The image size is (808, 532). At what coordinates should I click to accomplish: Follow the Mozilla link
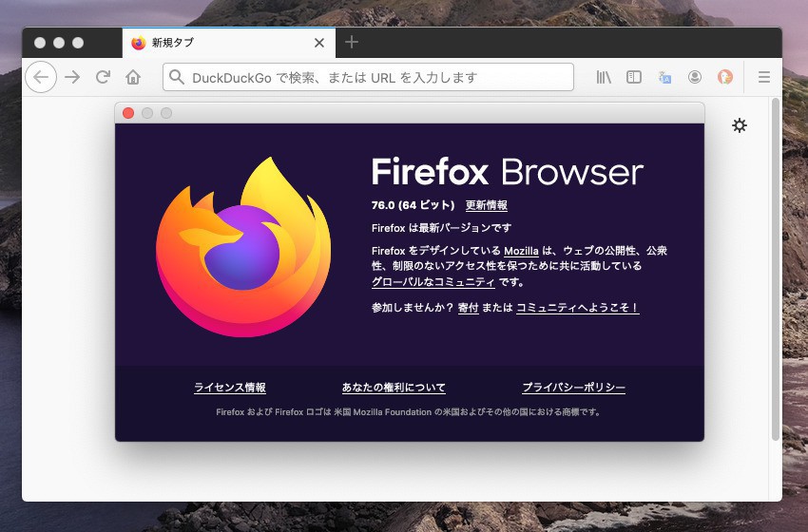pyautogui.click(x=521, y=251)
